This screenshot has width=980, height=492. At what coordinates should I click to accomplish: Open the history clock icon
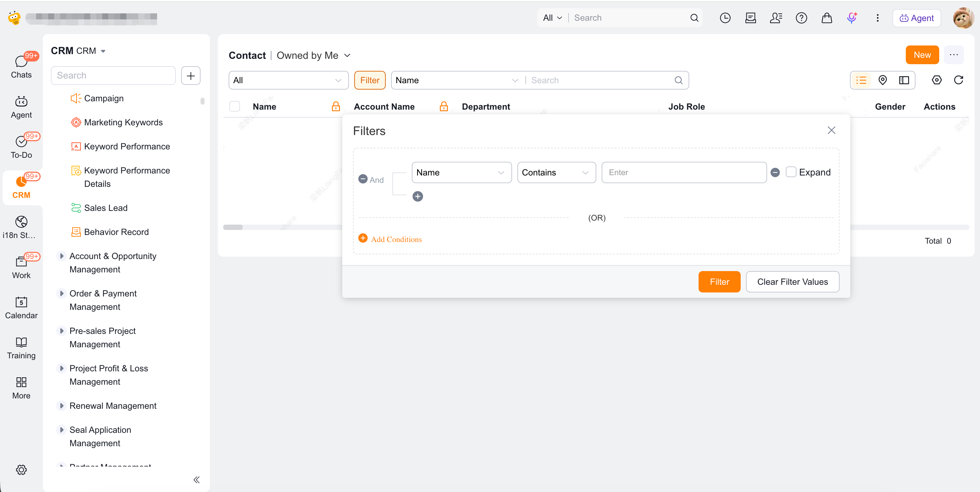[725, 18]
